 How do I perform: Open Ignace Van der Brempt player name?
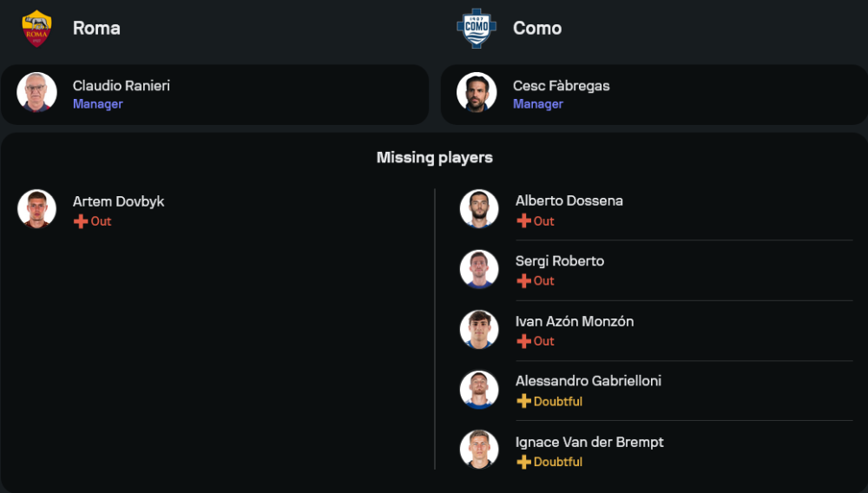589,442
